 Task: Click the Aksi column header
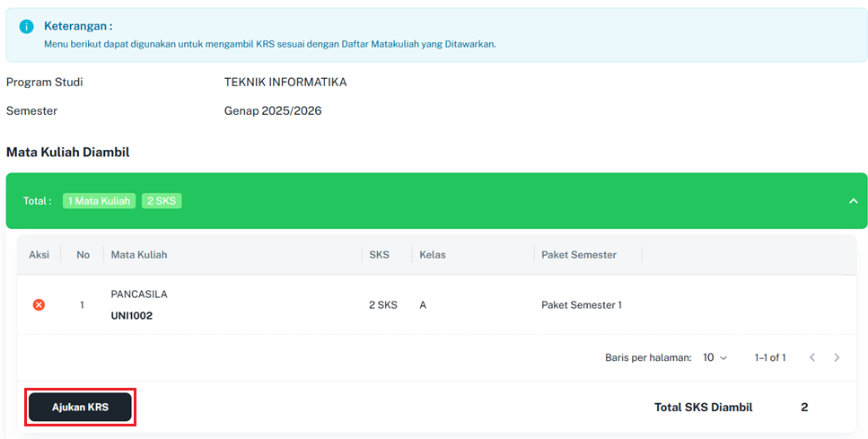pos(39,255)
